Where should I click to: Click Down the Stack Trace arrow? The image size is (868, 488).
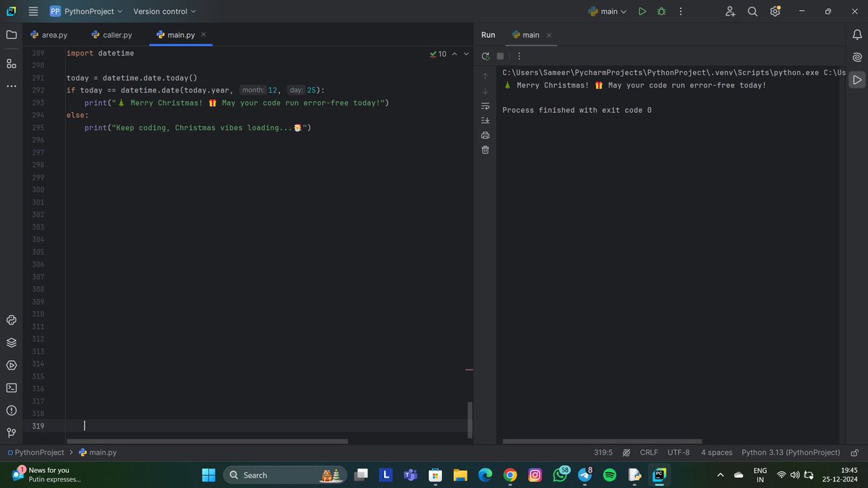(x=485, y=90)
